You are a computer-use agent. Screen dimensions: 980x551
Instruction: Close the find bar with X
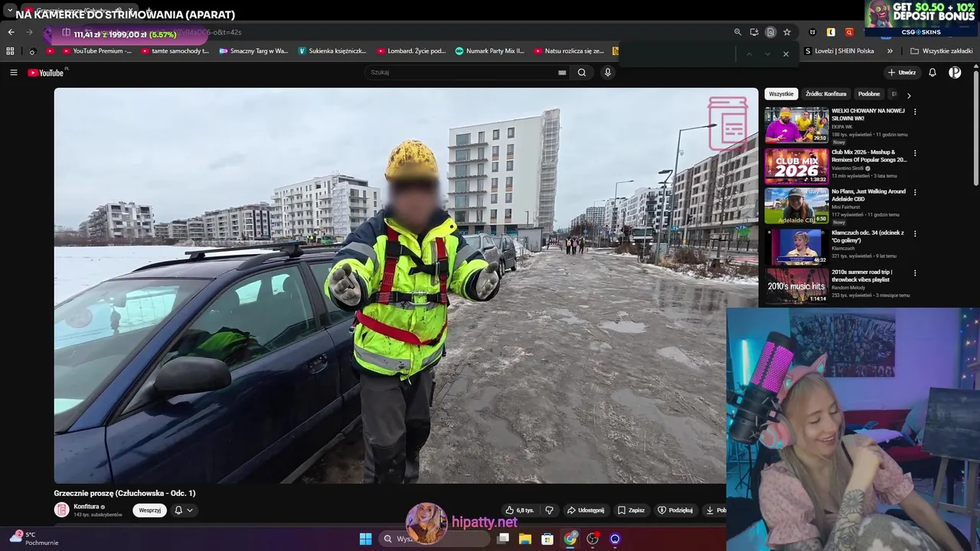coord(786,54)
